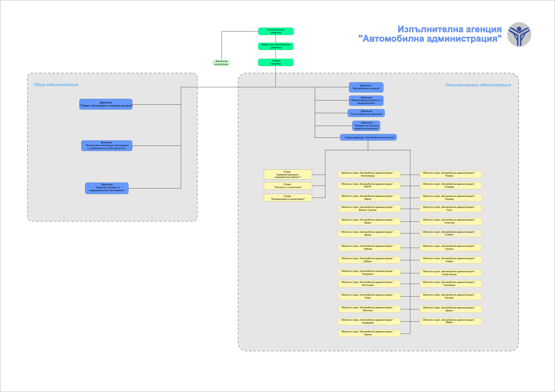Select Отдел Координация и мониторинг
The width and height of the screenshot is (555, 392).
click(288, 198)
